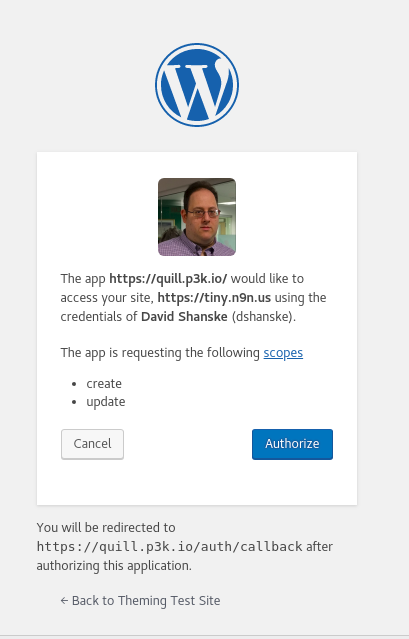The width and height of the screenshot is (409, 639).
Task: Click the bold https://quill.p3k.io/ app URL
Action: [168, 279]
